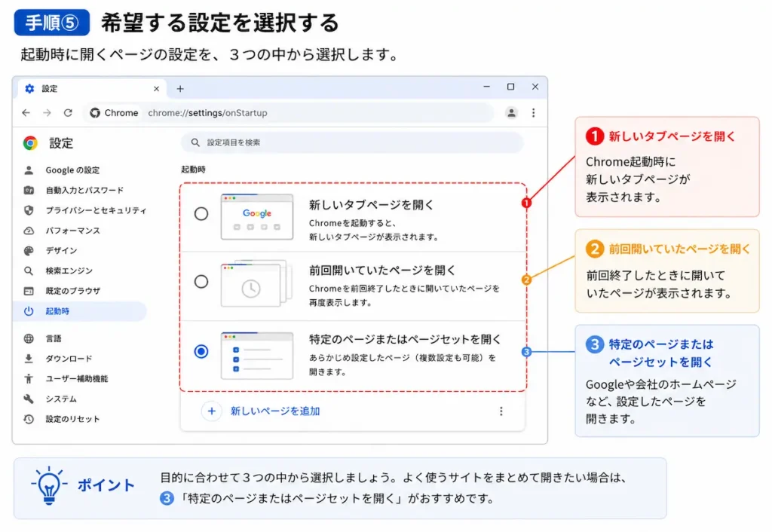Select 前回開いていたページを開く radio button
Viewport: 772px width, 532px height.
click(201, 282)
